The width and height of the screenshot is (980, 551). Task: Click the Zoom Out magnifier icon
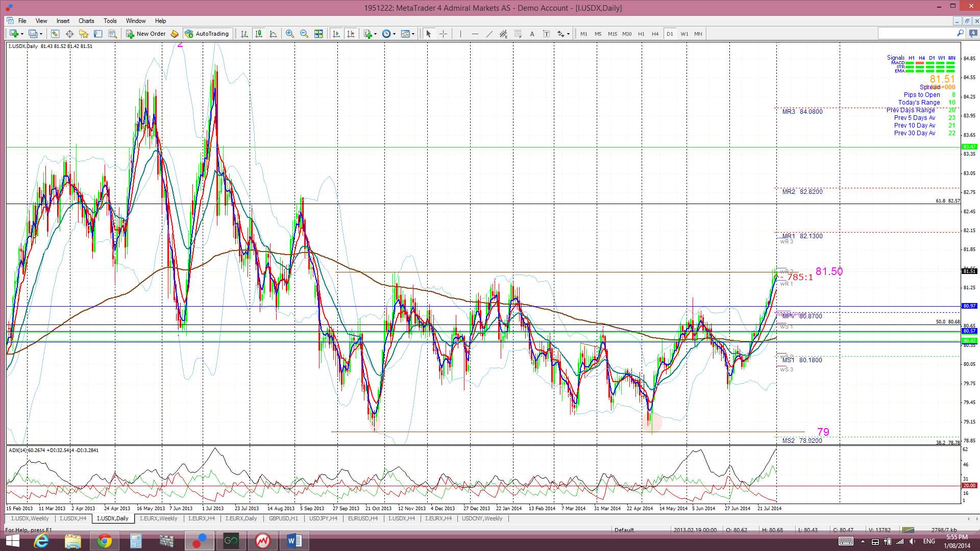[x=304, y=34]
